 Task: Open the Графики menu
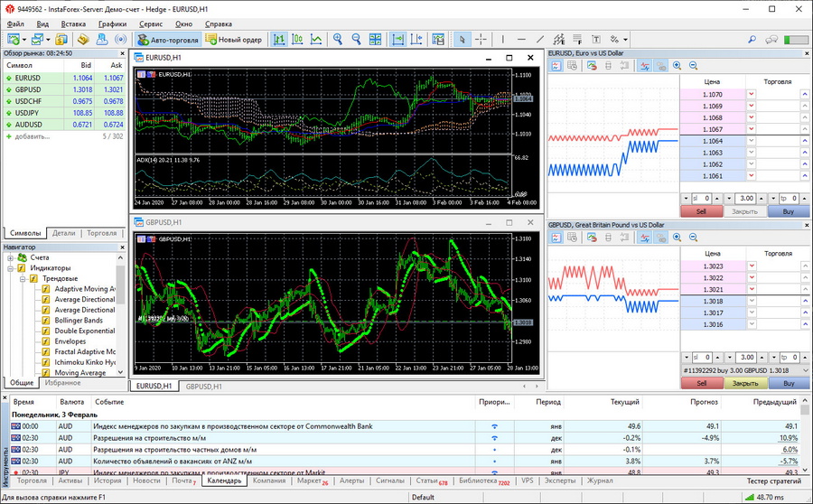click(113, 23)
